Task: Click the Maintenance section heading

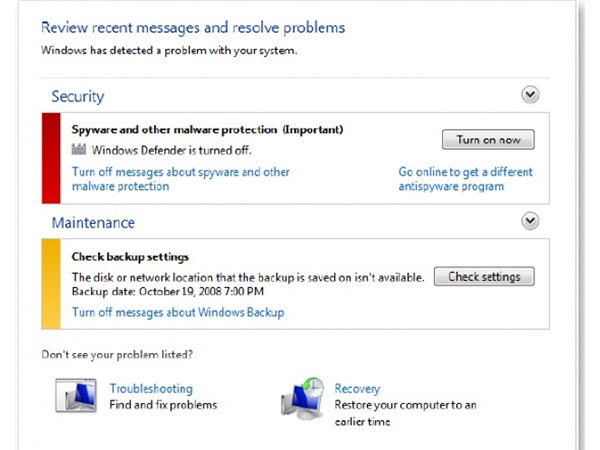Action: click(x=93, y=223)
